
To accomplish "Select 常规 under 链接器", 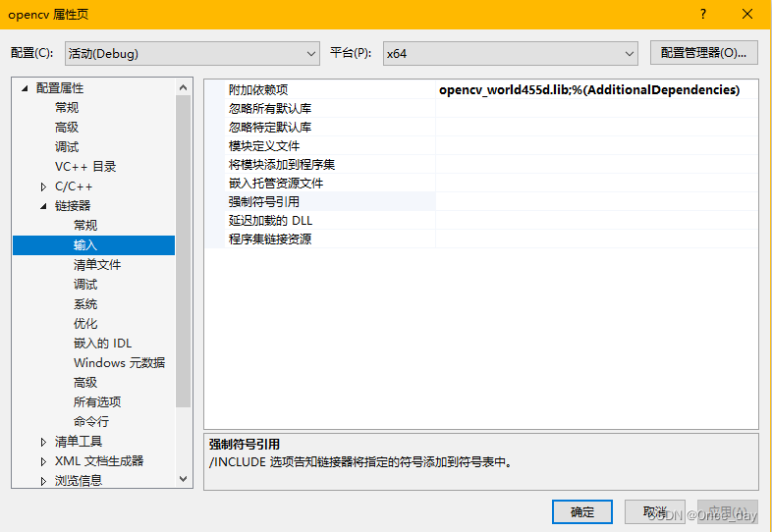I will click(85, 226).
